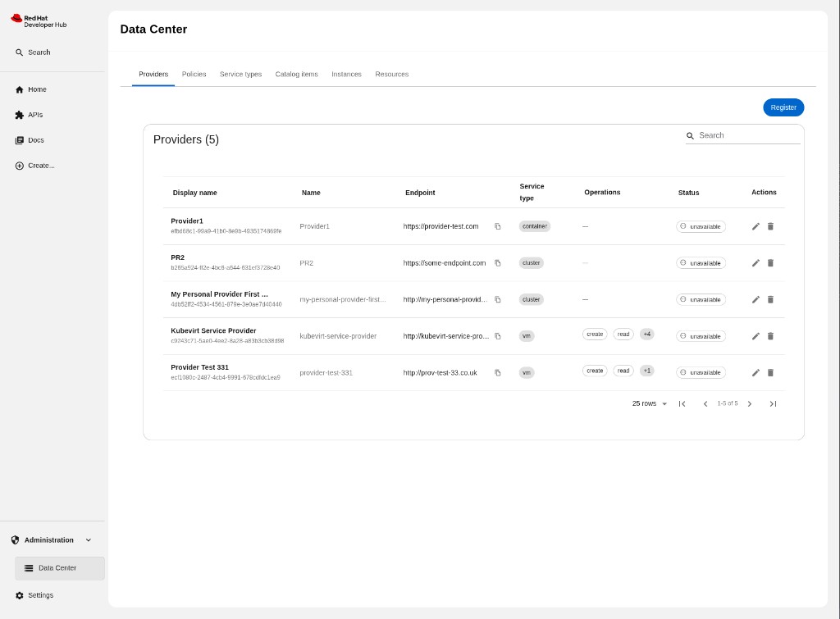Click Provider Test 331 unavailable status chip
Screen dimensions: 840x619
tap(701, 373)
